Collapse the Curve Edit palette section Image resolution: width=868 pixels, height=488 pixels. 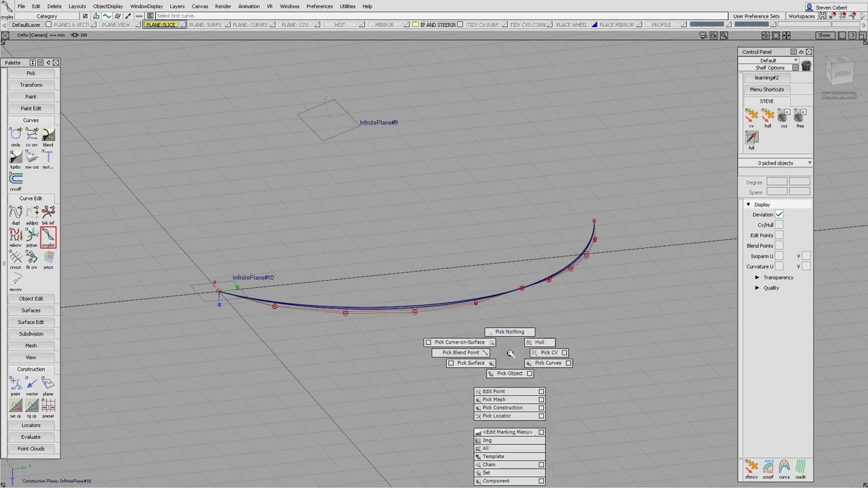(31, 199)
